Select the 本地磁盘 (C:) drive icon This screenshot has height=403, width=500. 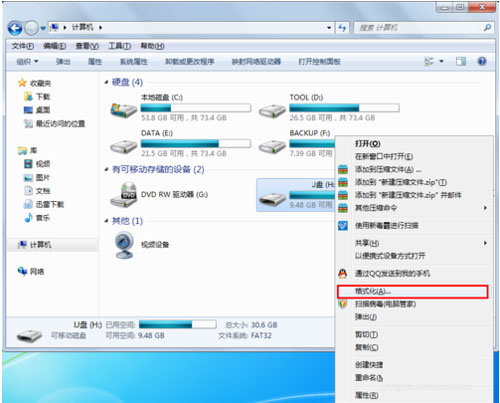click(x=124, y=110)
